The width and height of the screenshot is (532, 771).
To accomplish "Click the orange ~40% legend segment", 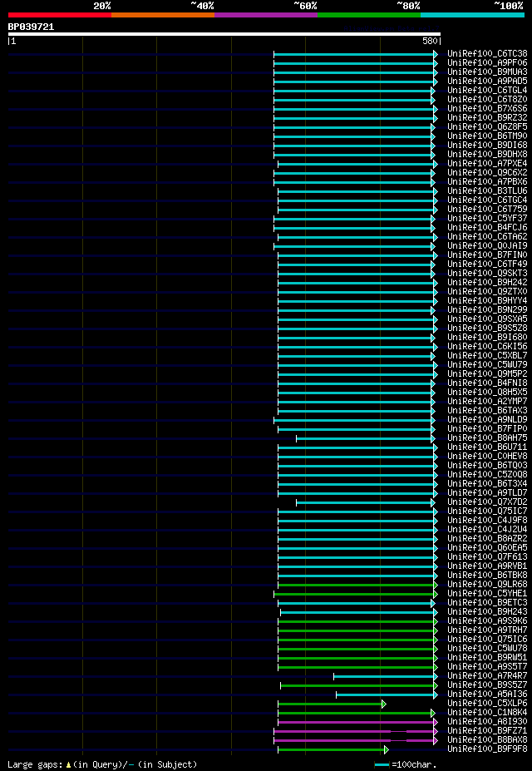I will (x=163, y=15).
